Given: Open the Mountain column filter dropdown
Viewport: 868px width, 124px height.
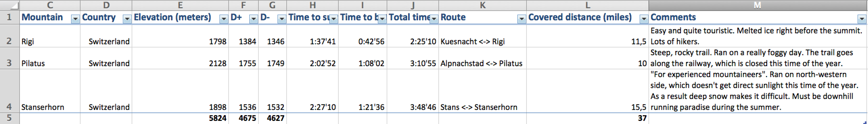Looking at the screenshot, I should pos(75,19).
